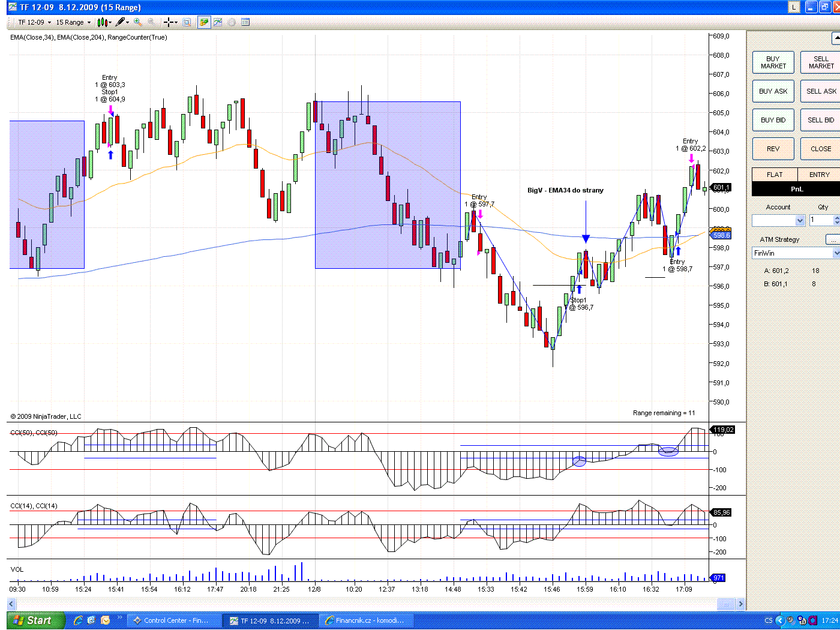The width and height of the screenshot is (840, 630).
Task: Click the 601,1 current price marker
Action: [722, 188]
